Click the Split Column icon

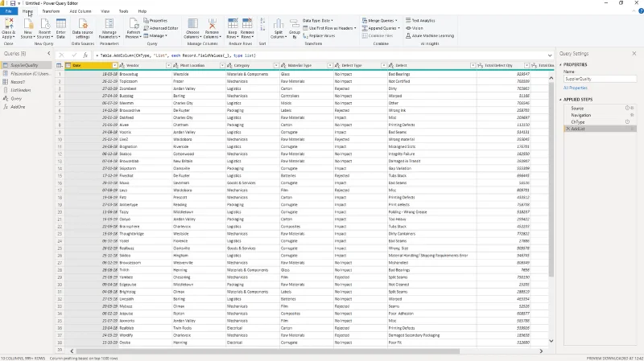click(279, 24)
